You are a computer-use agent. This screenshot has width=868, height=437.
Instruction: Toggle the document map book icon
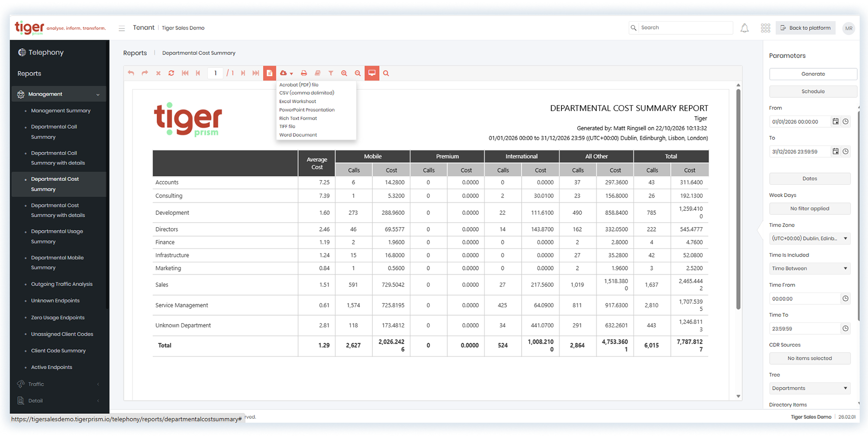[x=317, y=73]
